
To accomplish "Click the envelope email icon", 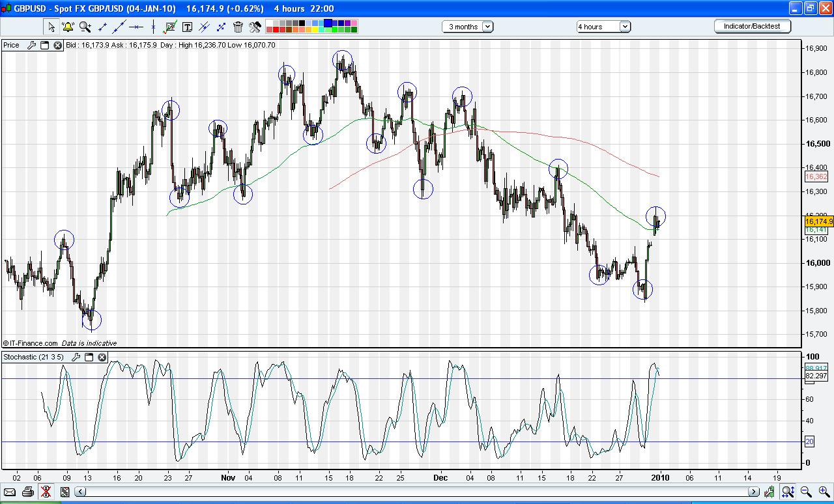I will tap(9, 492).
